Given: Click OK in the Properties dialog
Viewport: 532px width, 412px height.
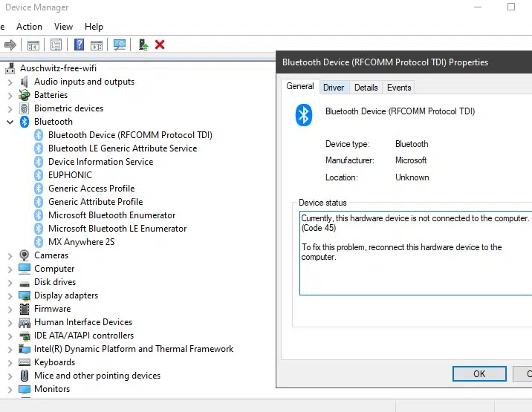Looking at the screenshot, I should tap(479, 373).
